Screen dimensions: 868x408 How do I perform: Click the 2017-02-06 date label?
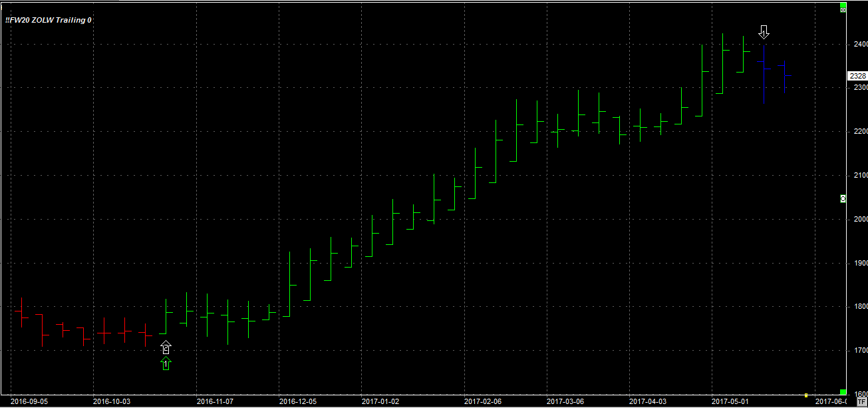click(483, 401)
